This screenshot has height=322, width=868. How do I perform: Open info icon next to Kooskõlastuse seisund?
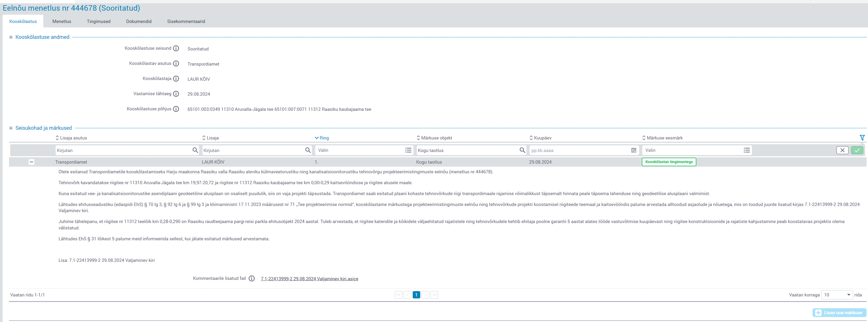pyautogui.click(x=176, y=48)
